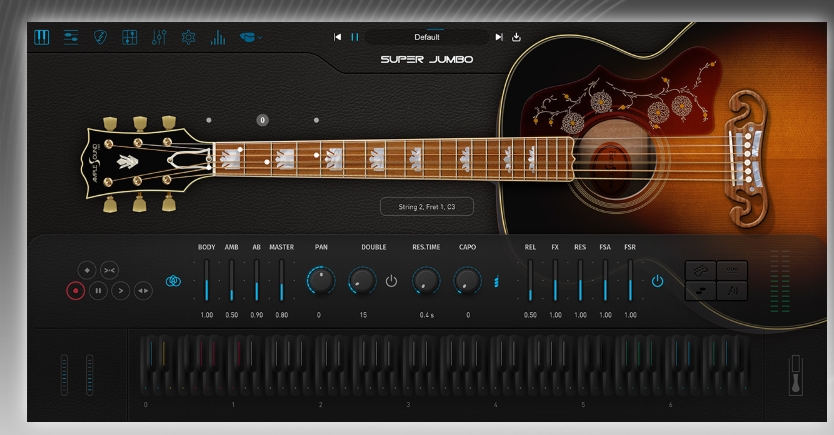Click the RES.TIME knob
834x435 pixels.
[426, 280]
